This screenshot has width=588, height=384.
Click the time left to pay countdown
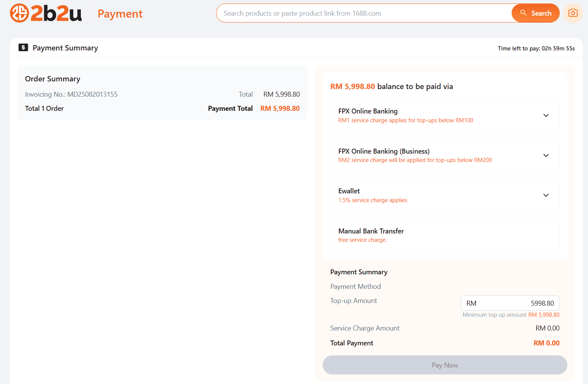pyautogui.click(x=536, y=49)
